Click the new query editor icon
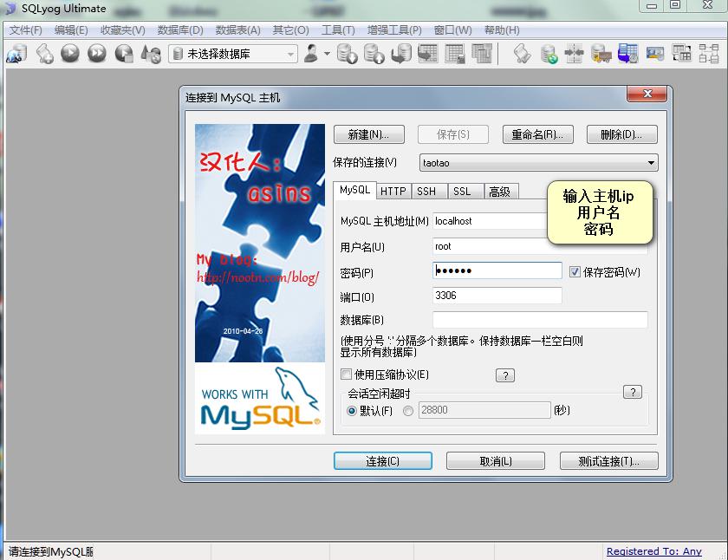The image size is (728, 560). point(44,54)
